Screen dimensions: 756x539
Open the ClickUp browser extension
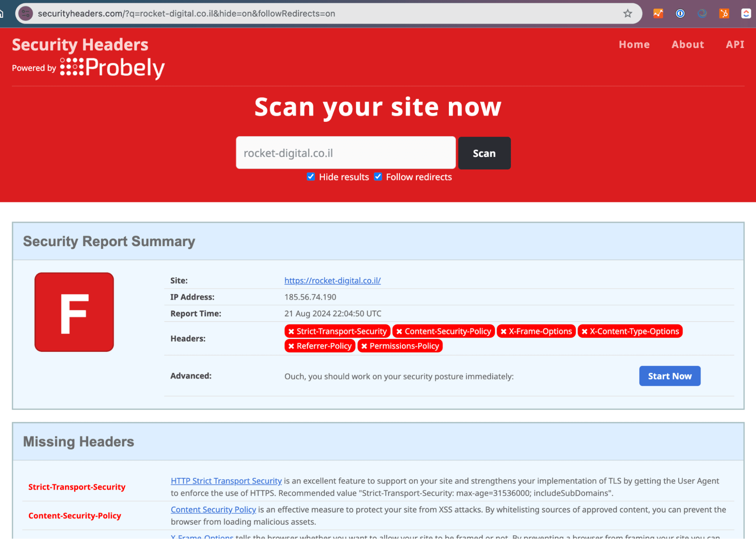coord(745,13)
